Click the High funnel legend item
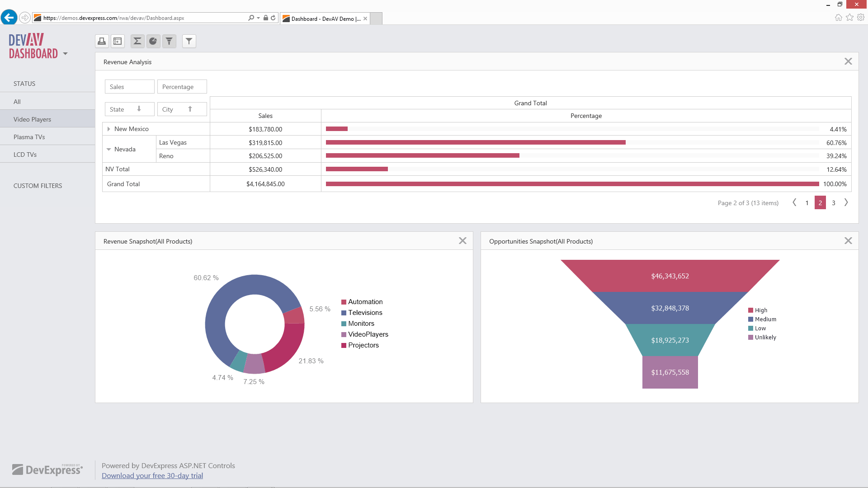Viewport: 868px width, 488px height. 758,310
